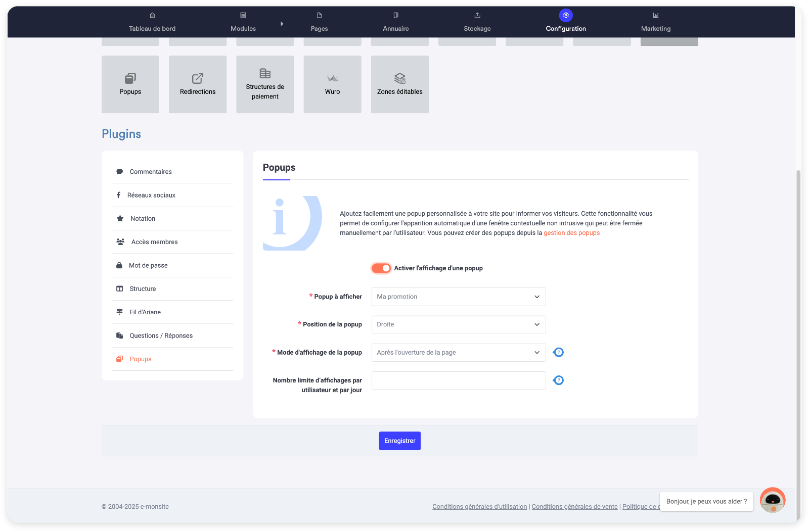Image resolution: width=809 pixels, height=532 pixels.
Task: Open the Modules menu
Action: click(243, 22)
